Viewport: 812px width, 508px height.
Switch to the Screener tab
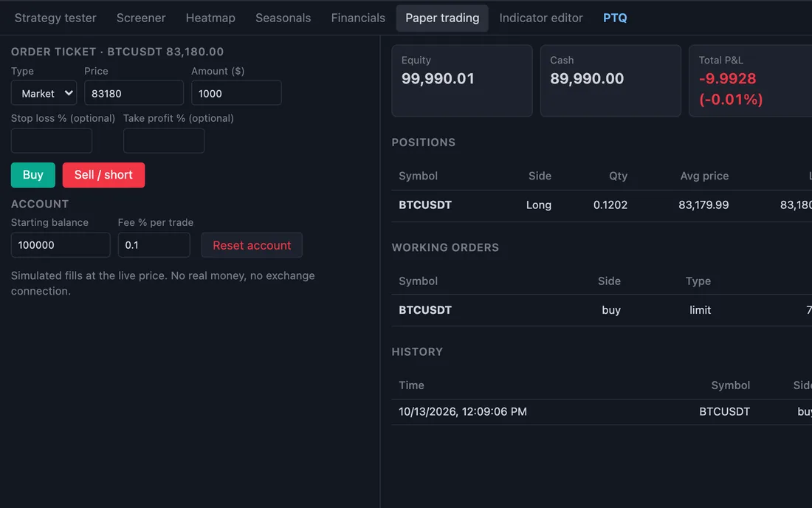tap(141, 18)
